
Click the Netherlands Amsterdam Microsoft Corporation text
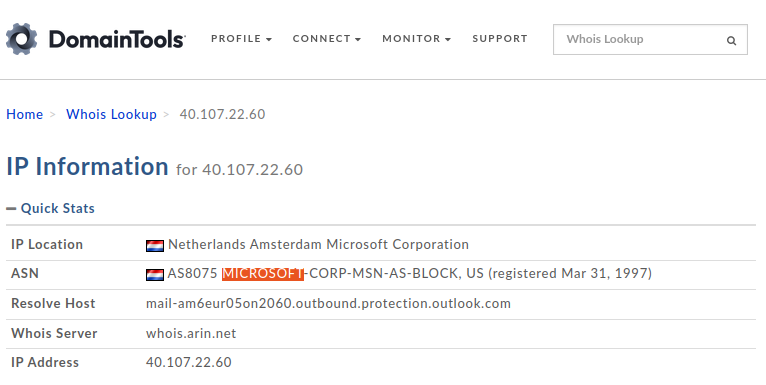pos(319,244)
